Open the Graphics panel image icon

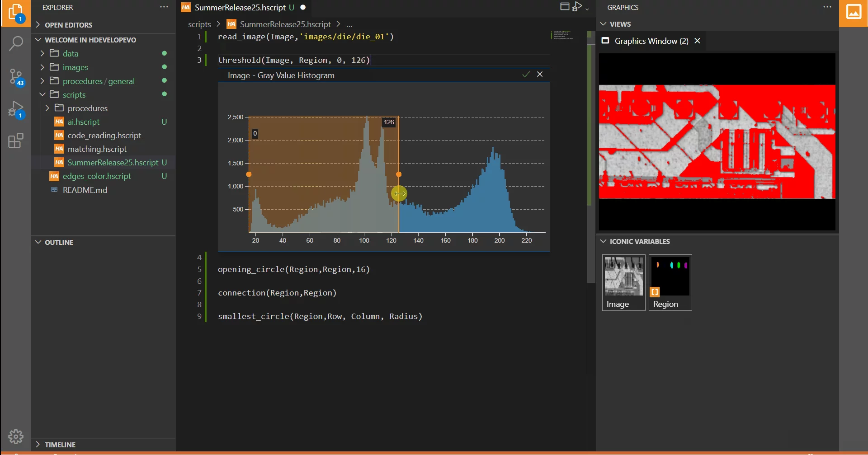[853, 12]
